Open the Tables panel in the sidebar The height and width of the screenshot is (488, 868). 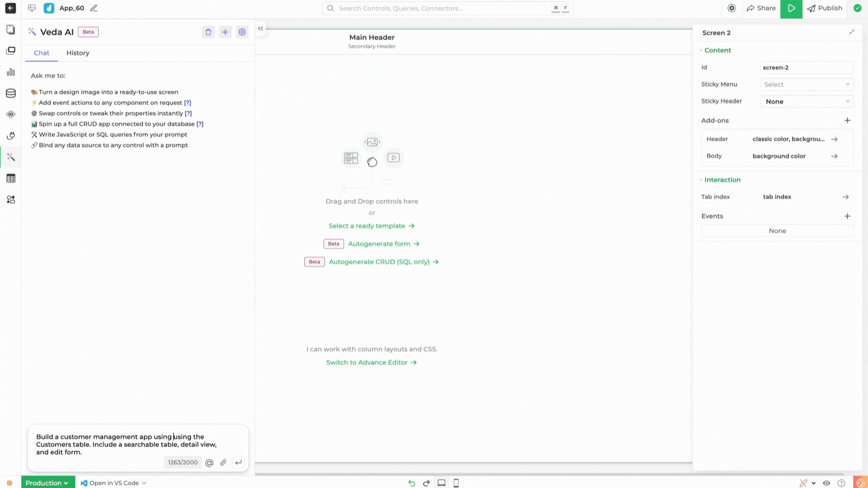pos(11,178)
